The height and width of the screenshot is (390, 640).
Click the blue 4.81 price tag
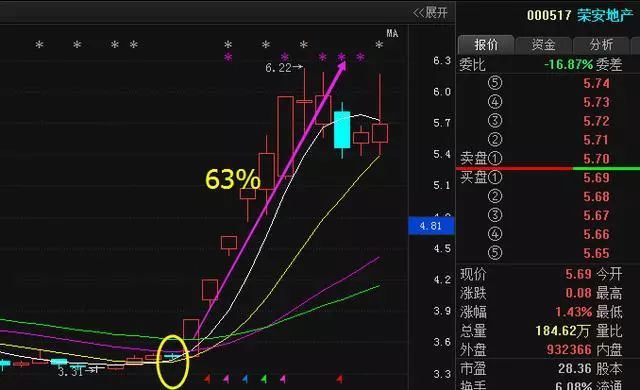(431, 226)
